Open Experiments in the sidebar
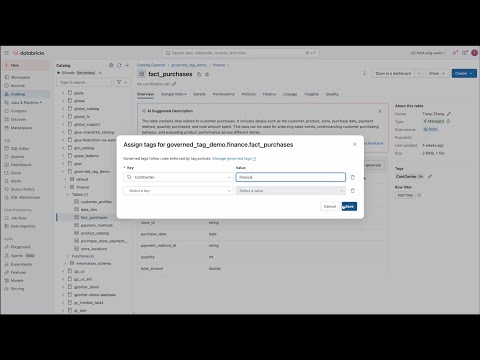This screenshot has width=480, height=360. [x=21, y=264]
